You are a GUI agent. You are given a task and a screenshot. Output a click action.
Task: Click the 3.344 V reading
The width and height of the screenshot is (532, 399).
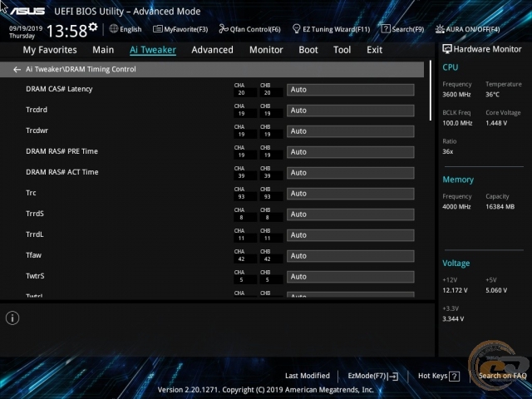(453, 319)
